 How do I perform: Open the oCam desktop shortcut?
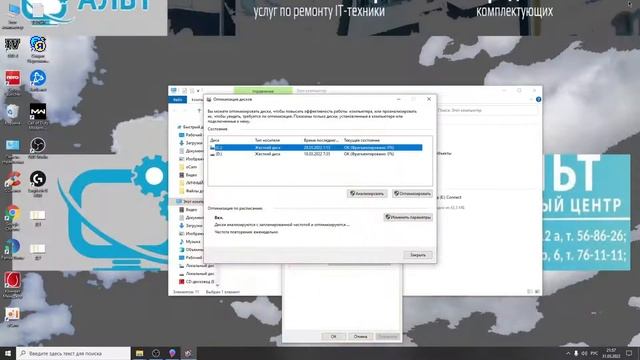coord(13,317)
